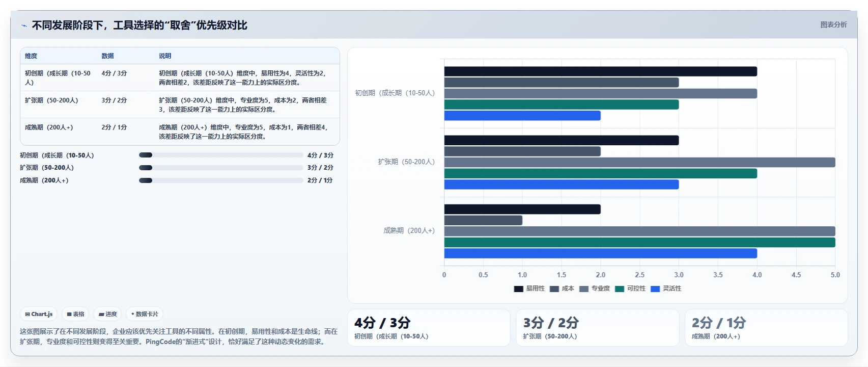Click the 初创期 explanation text in table
The image size is (868, 367).
point(243,77)
